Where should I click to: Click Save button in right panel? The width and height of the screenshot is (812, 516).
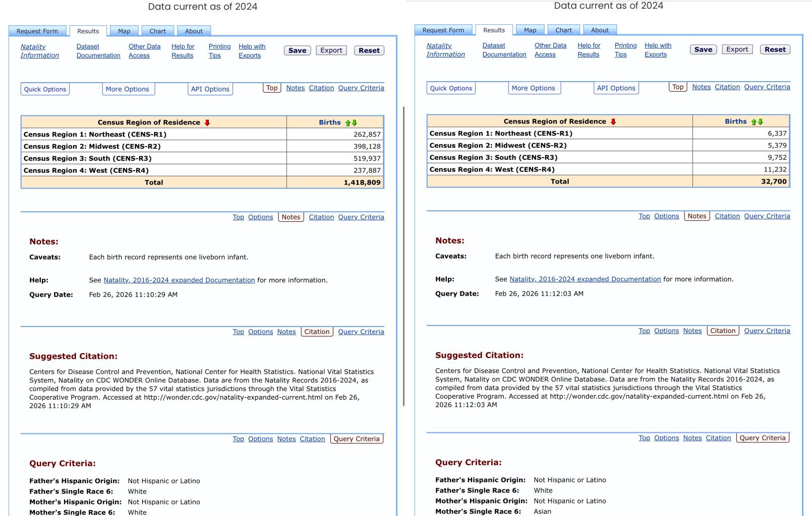tap(704, 49)
